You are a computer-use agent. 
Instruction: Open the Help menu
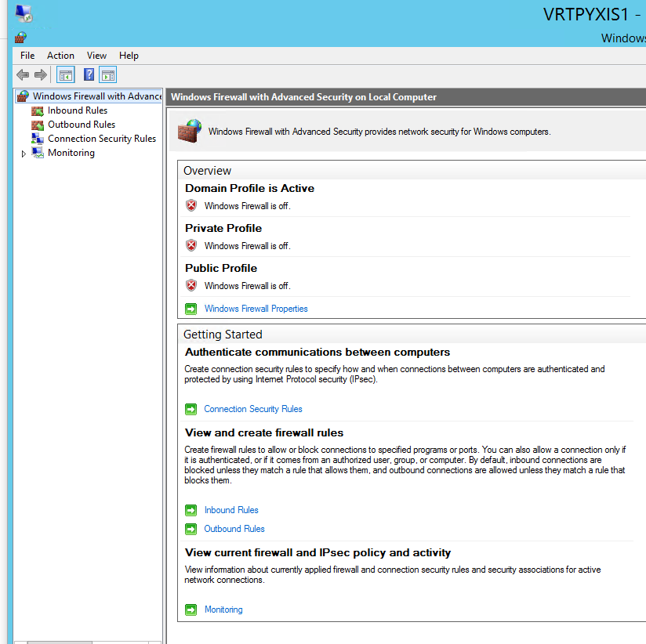[x=129, y=56]
